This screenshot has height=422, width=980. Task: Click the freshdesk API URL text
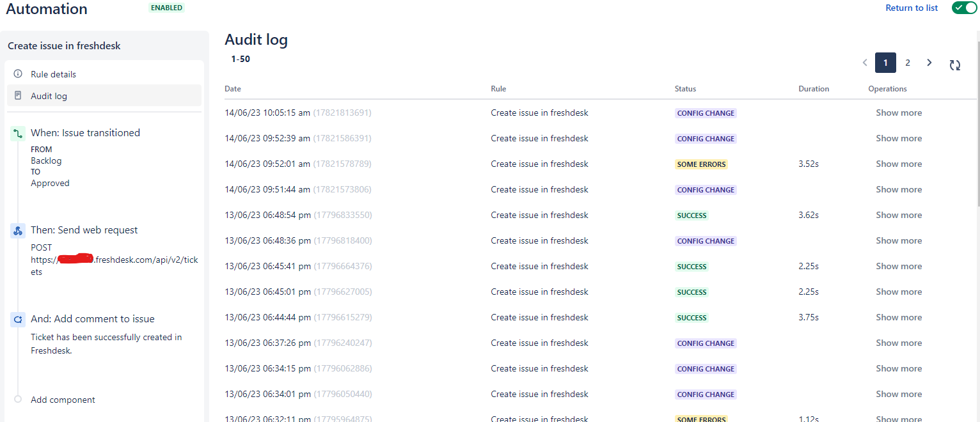(x=115, y=265)
